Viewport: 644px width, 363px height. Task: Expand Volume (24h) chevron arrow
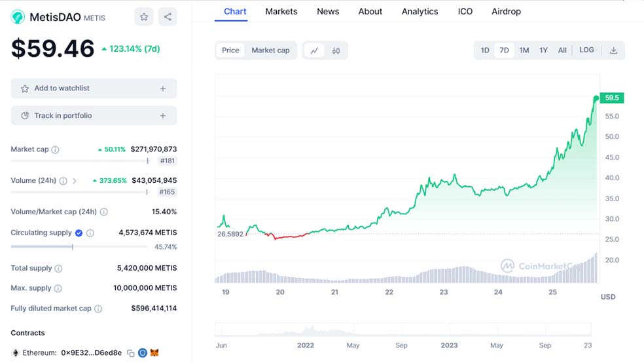(75, 181)
